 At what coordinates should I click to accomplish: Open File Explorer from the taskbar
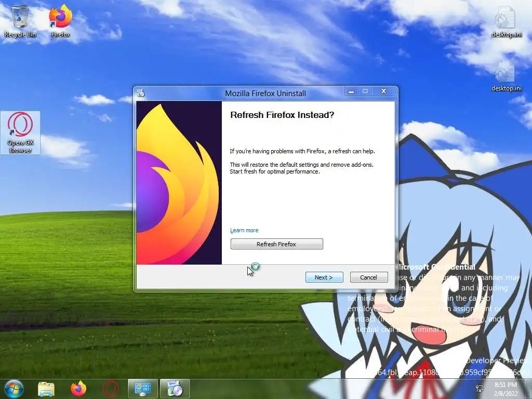tap(46, 389)
